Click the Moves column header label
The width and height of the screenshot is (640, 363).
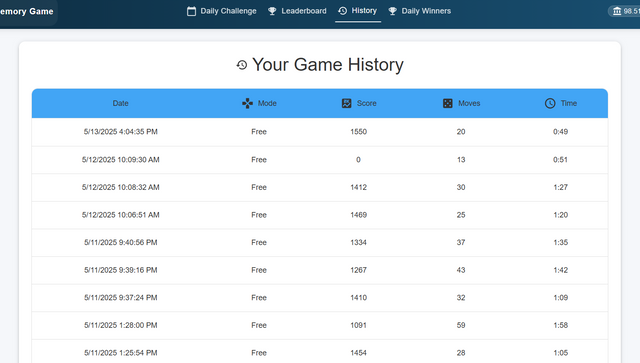tap(469, 103)
